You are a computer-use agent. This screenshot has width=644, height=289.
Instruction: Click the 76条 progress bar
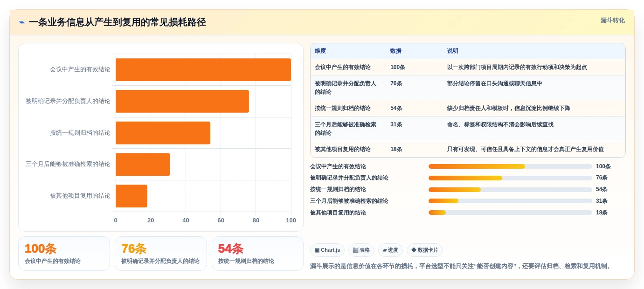point(510,178)
